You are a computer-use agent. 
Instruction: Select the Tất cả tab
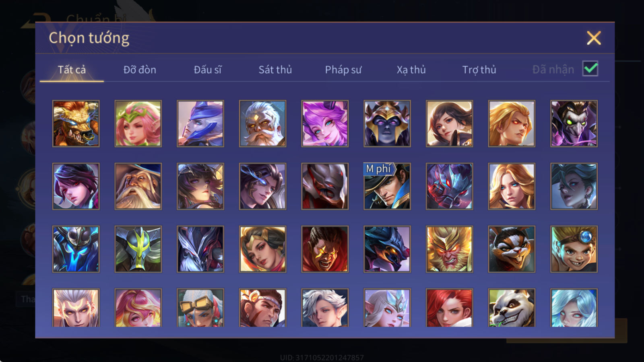pyautogui.click(x=72, y=70)
